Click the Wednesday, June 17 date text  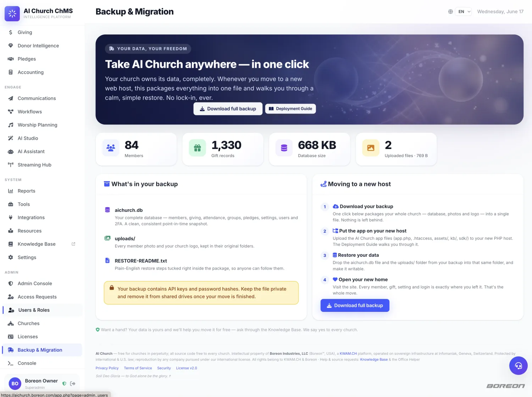[x=500, y=12]
